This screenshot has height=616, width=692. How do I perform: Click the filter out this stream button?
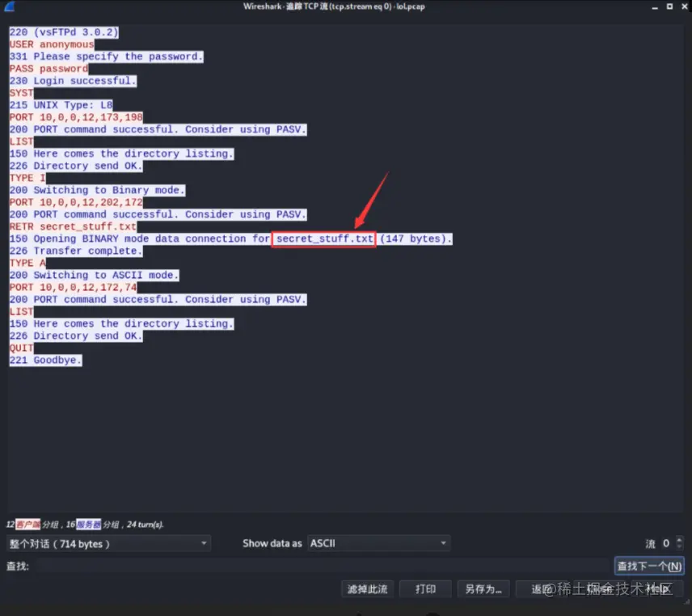click(x=367, y=589)
